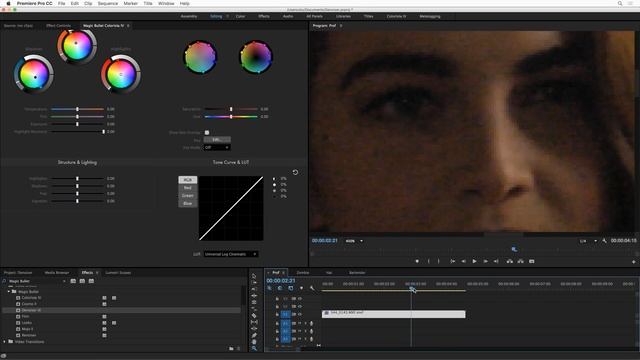Click the Key Edit button

coord(217,140)
